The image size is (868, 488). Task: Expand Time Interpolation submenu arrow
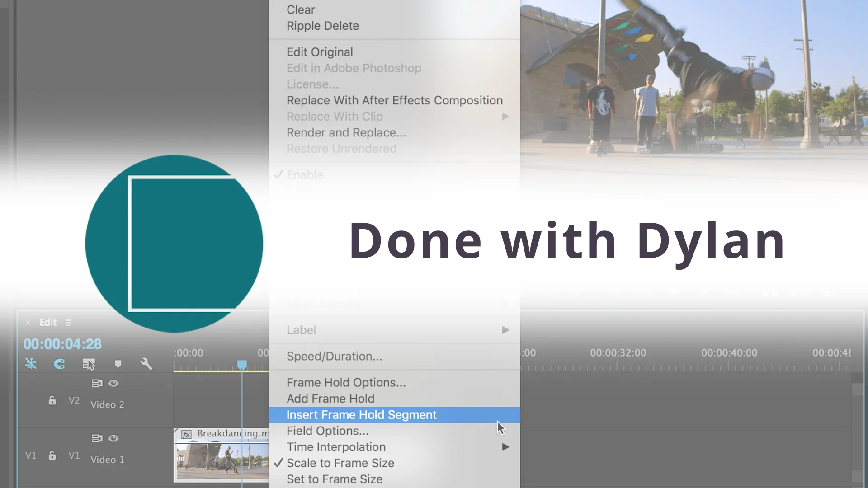(x=505, y=447)
